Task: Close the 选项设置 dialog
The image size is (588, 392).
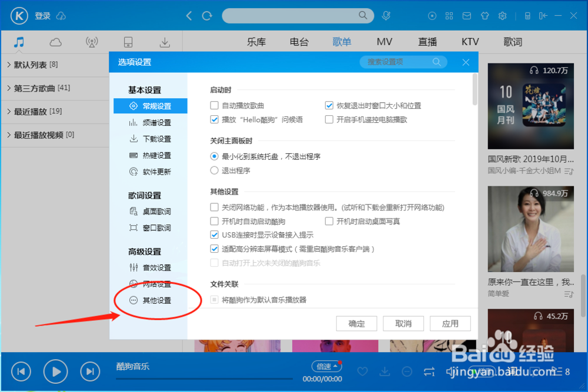Action: [466, 62]
